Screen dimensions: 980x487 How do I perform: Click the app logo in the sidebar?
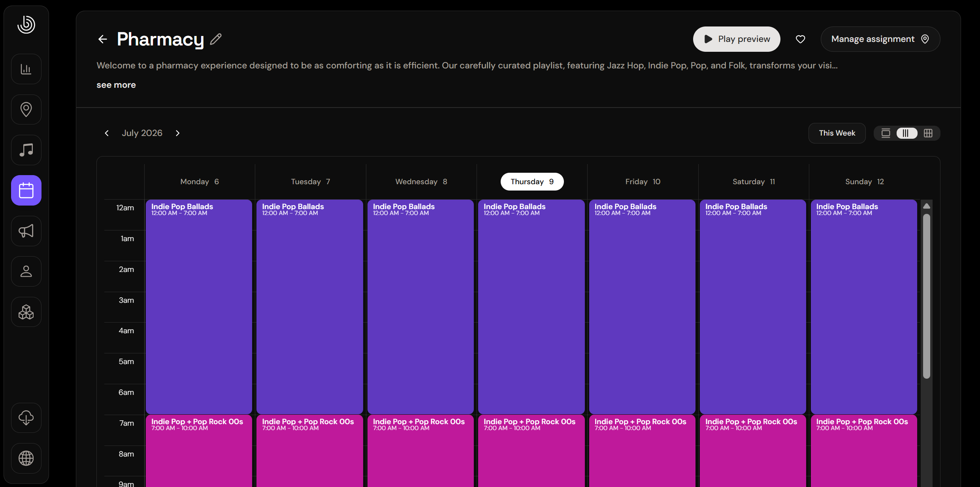tap(26, 25)
